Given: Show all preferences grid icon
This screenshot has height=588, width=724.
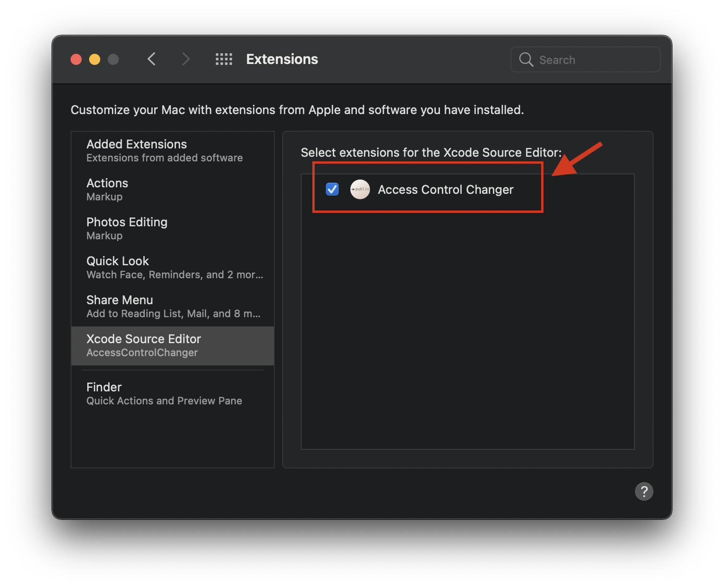Looking at the screenshot, I should pos(224,59).
